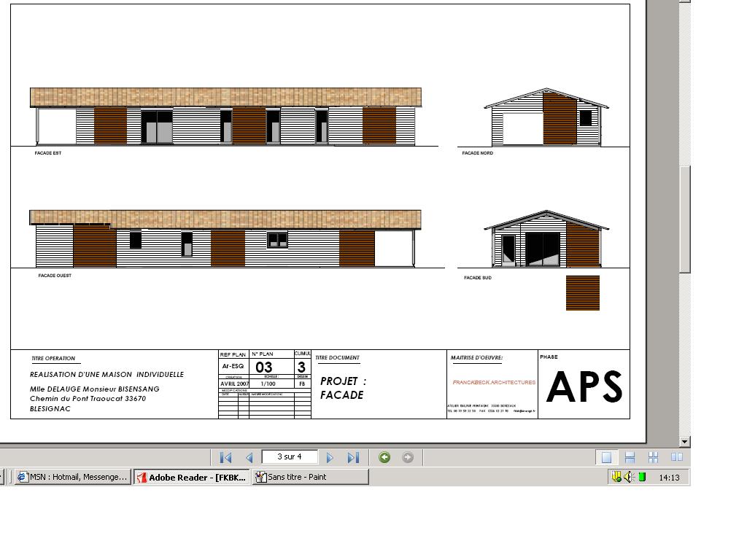Click the grey next view arrow
This screenshot has height=560, width=747.
[x=408, y=457]
